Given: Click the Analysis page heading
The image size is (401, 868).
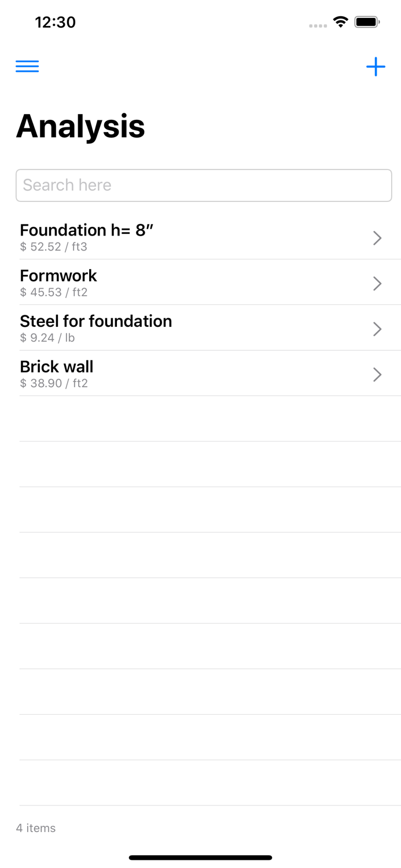Looking at the screenshot, I should click(x=80, y=126).
